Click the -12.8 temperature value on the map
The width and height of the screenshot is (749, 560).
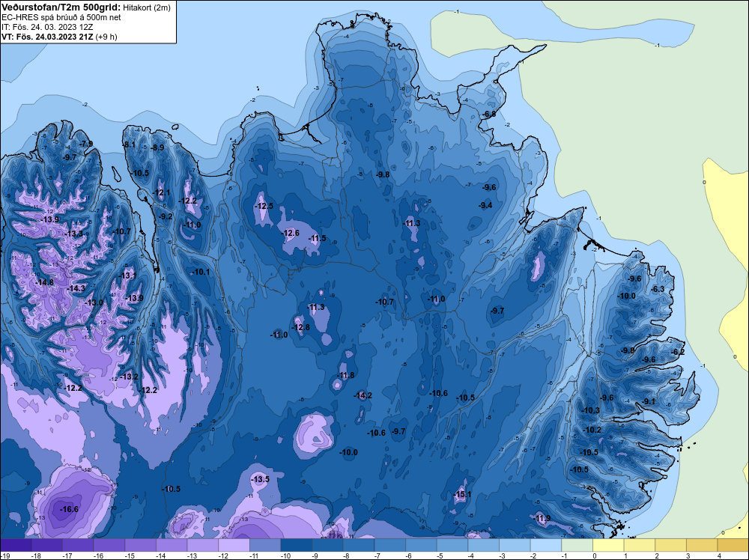tap(301, 327)
